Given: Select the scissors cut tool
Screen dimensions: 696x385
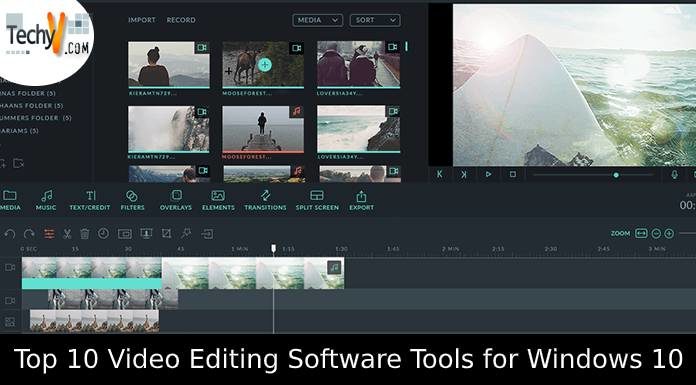Looking at the screenshot, I should pyautogui.click(x=67, y=234).
